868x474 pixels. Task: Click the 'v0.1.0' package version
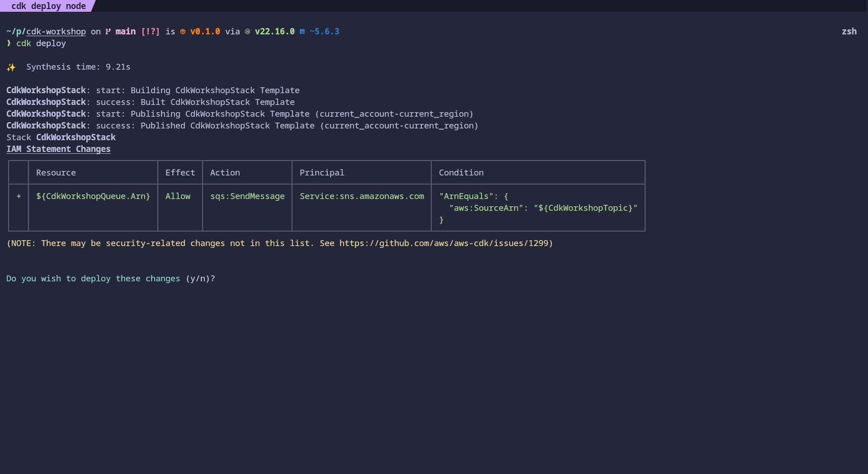[x=205, y=32]
